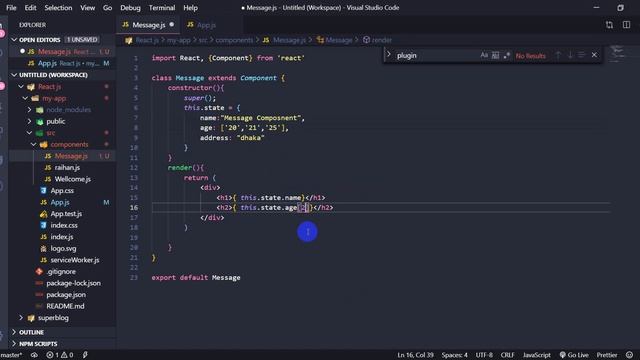Collapse the Untitled (Workspace) section
The width and height of the screenshot is (640, 360).
[14, 75]
